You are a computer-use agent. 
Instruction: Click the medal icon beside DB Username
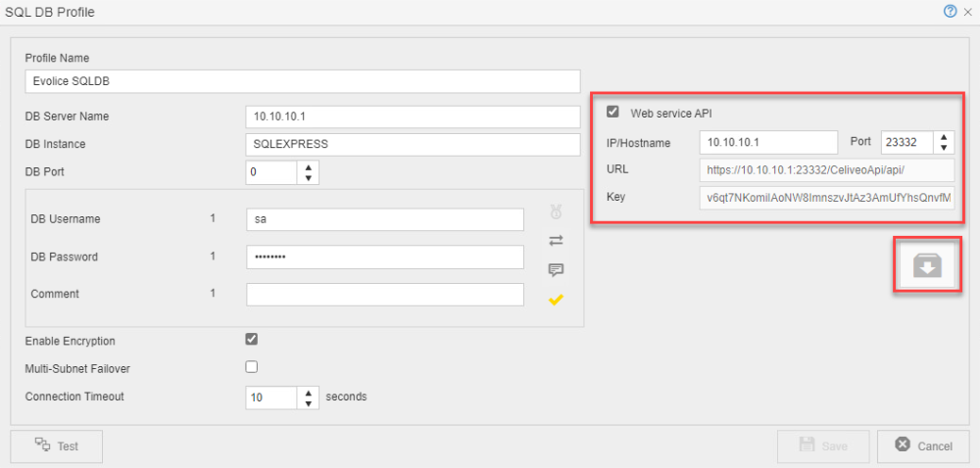click(556, 211)
